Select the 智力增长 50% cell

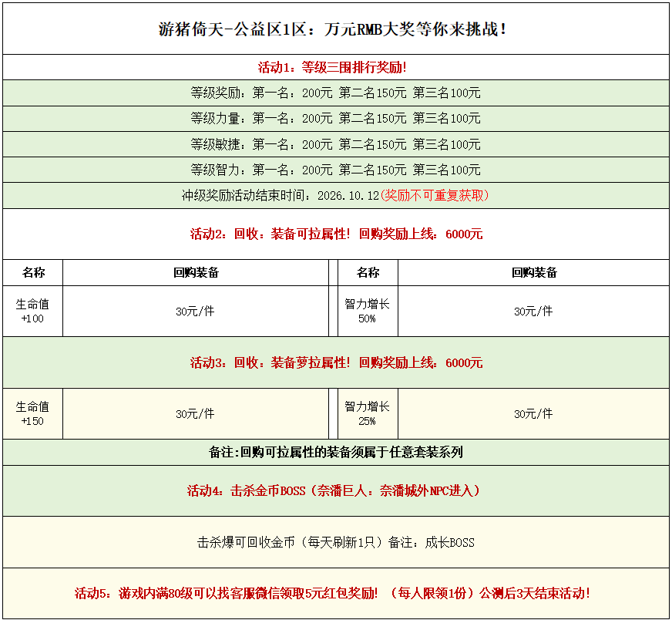[x=368, y=312]
